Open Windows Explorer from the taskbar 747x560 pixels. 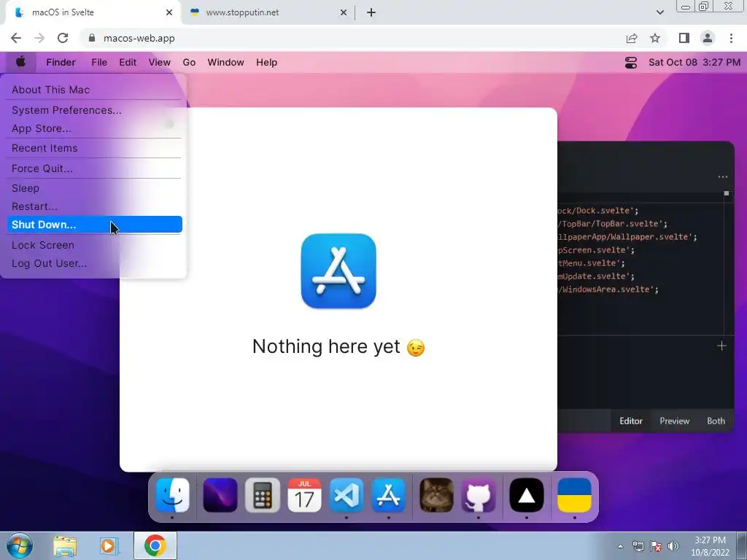pyautogui.click(x=65, y=546)
